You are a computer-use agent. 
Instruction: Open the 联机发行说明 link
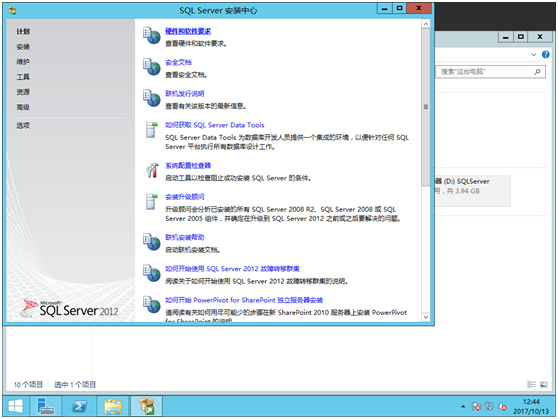click(x=185, y=94)
